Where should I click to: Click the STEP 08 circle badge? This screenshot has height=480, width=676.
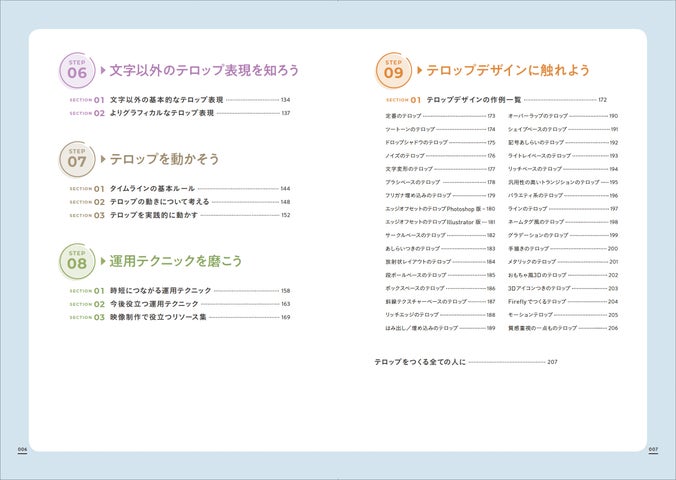[x=77, y=261]
